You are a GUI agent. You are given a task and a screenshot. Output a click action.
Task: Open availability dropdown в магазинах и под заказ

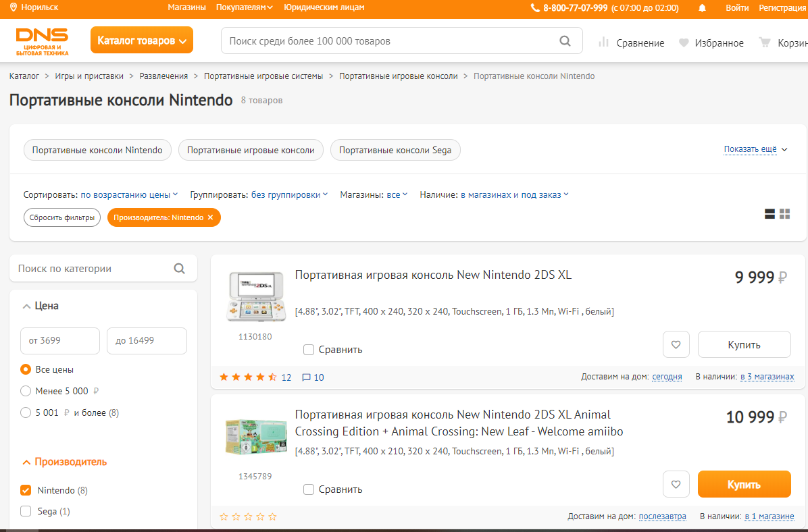point(515,194)
